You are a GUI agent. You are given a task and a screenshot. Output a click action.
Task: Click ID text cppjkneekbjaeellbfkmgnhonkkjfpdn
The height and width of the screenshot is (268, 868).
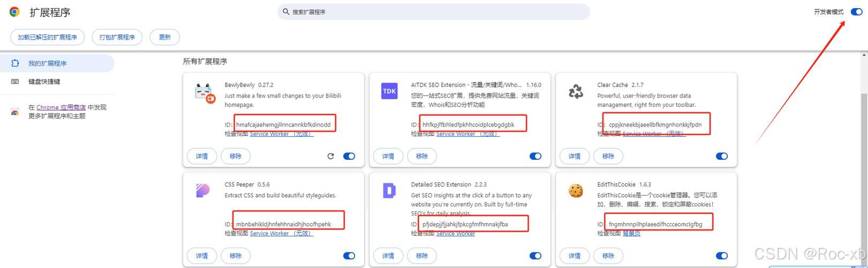(x=655, y=124)
